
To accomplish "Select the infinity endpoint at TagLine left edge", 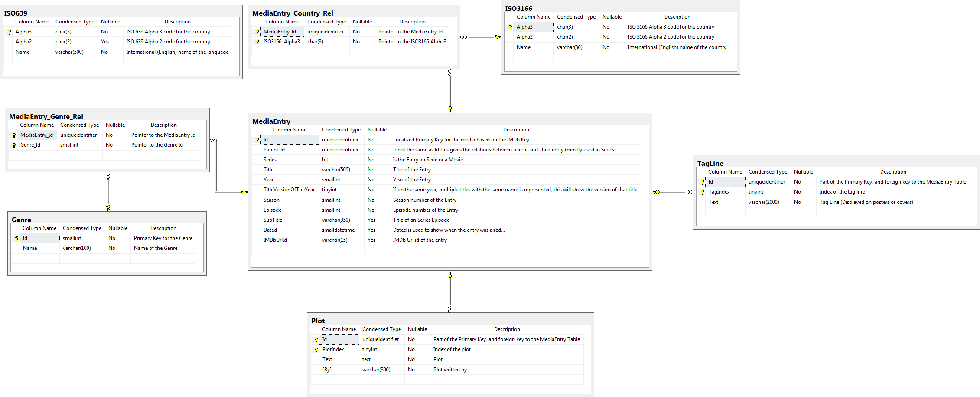I will 690,192.
